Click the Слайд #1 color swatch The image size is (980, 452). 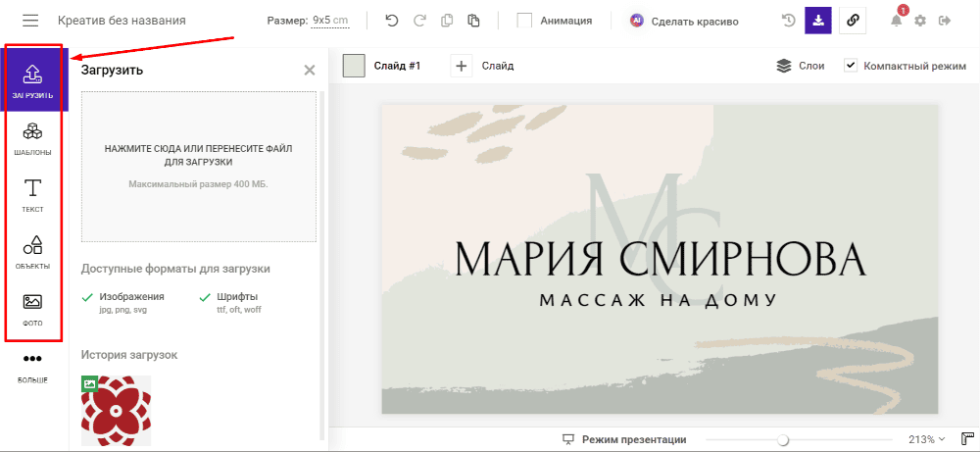tap(354, 66)
